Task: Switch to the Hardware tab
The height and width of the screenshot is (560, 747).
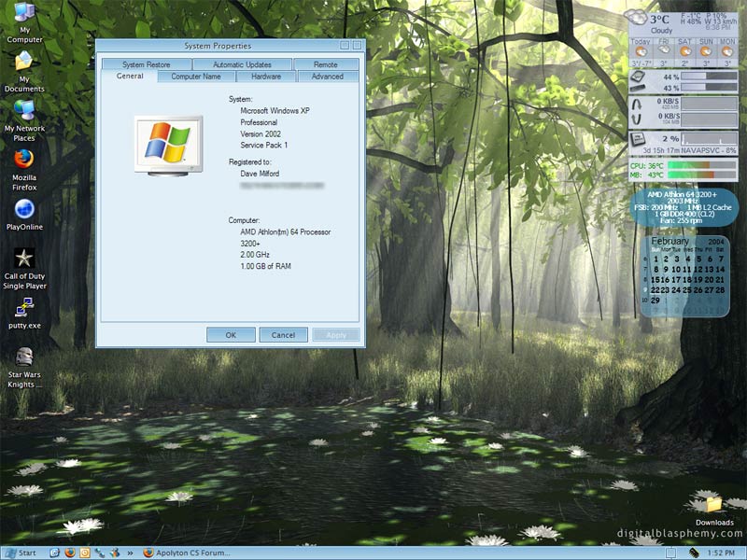Action: [x=266, y=77]
